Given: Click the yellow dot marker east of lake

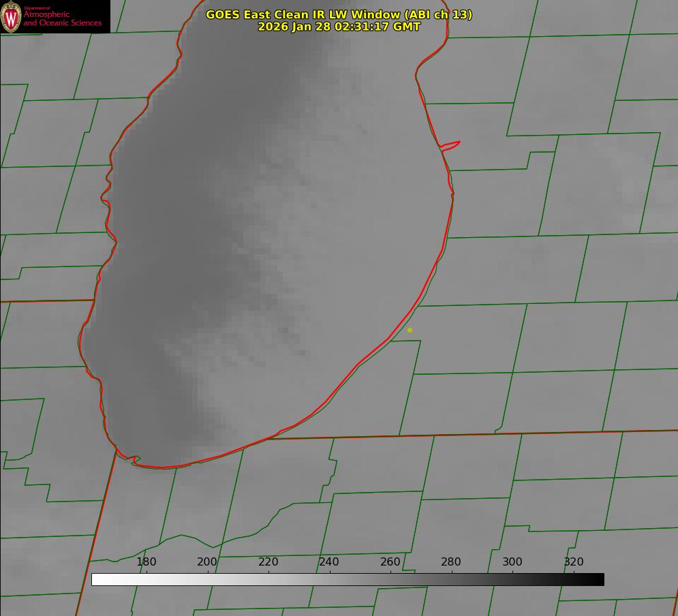Looking at the screenshot, I should click(410, 330).
